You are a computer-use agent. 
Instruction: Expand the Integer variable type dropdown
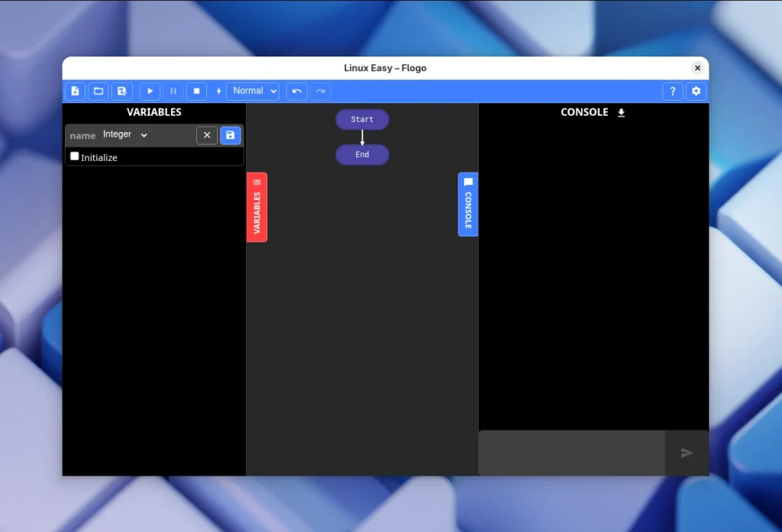(x=125, y=135)
